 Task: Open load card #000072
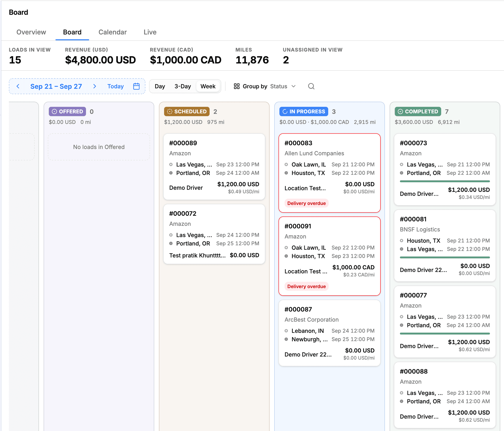[214, 234]
